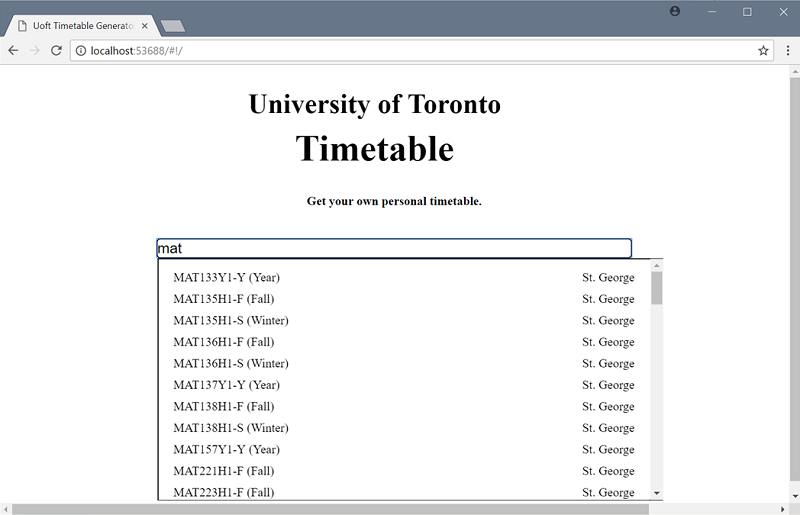Image resolution: width=800 pixels, height=515 pixels.
Task: Click Get your own personal timetable text
Action: [394, 201]
